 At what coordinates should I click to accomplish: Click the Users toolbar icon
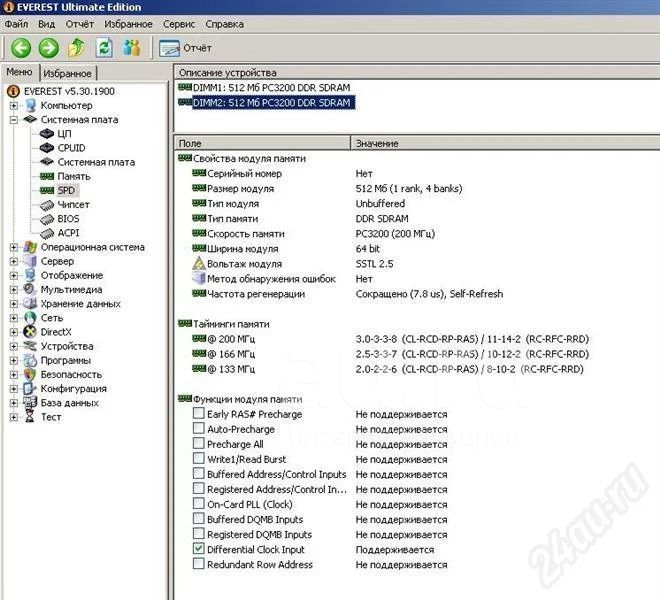click(132, 48)
